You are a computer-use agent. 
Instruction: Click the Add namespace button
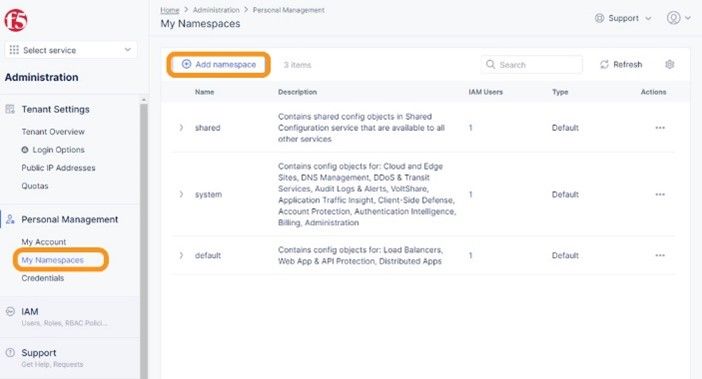pos(219,64)
